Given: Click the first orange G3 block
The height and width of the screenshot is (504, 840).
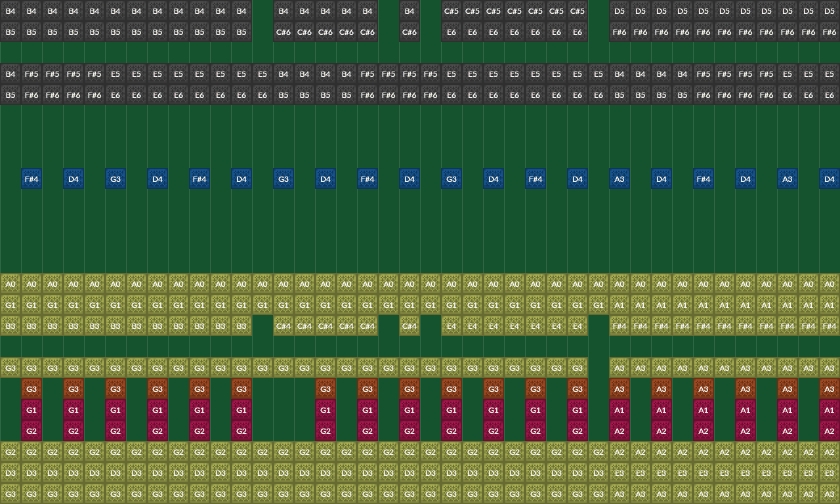Looking at the screenshot, I should (x=31, y=389).
